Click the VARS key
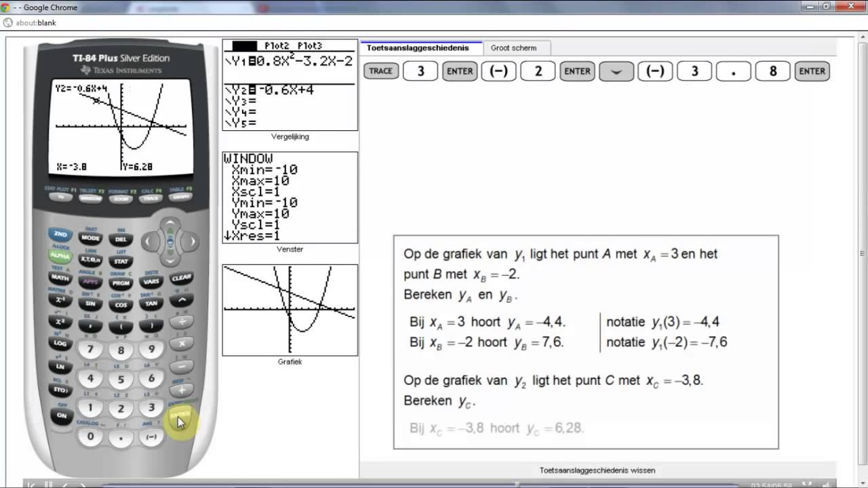The height and width of the screenshot is (488, 868). [151, 281]
